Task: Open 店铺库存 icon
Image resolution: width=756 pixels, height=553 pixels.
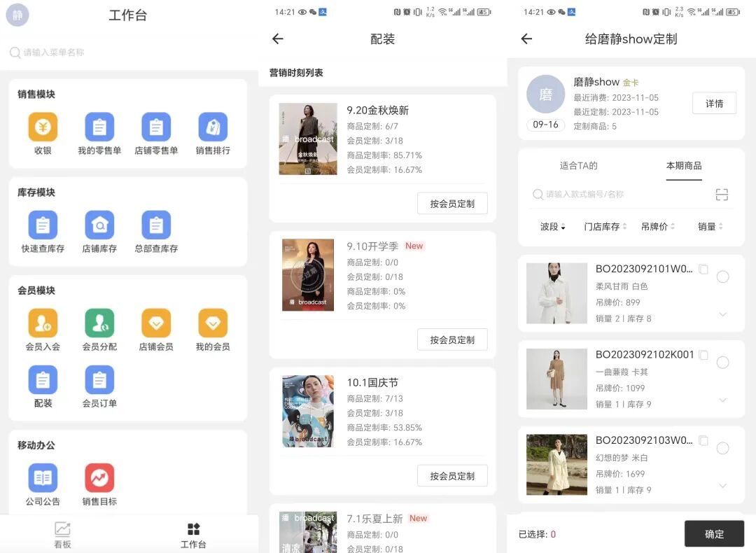Action: click(x=99, y=225)
